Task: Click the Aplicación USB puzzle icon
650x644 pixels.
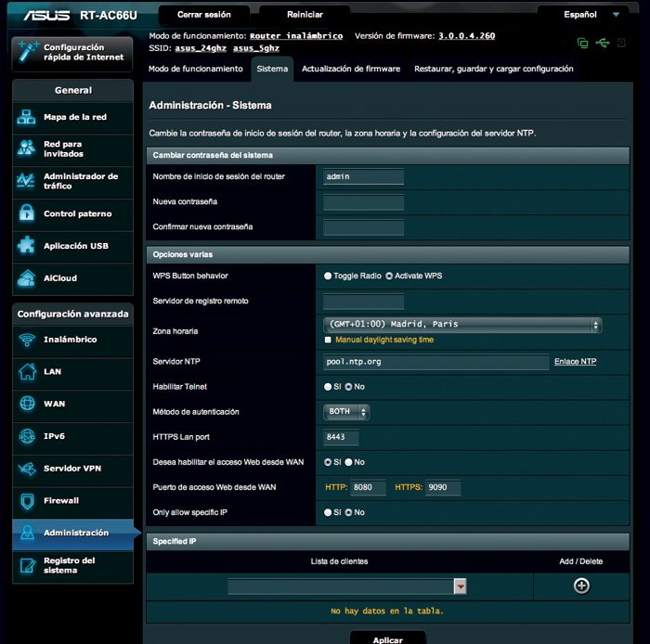Action: click(26, 245)
